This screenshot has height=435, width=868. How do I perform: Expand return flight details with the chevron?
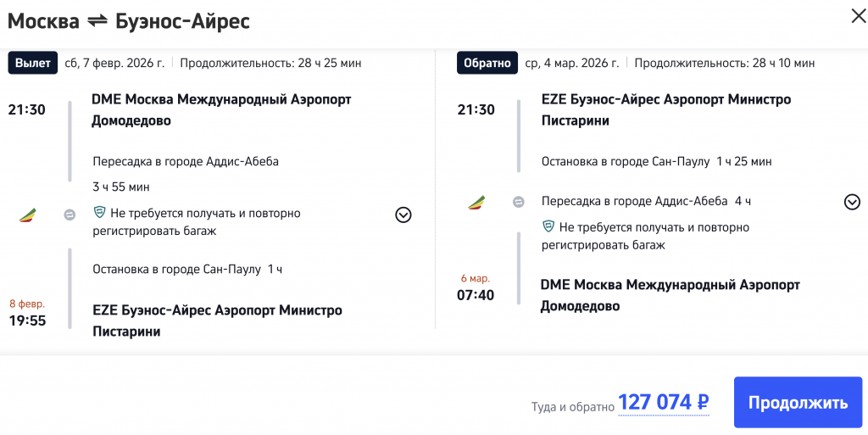click(852, 202)
